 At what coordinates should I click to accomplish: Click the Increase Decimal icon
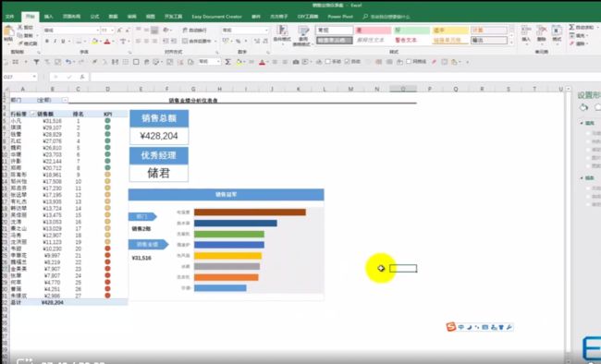tap(256, 41)
